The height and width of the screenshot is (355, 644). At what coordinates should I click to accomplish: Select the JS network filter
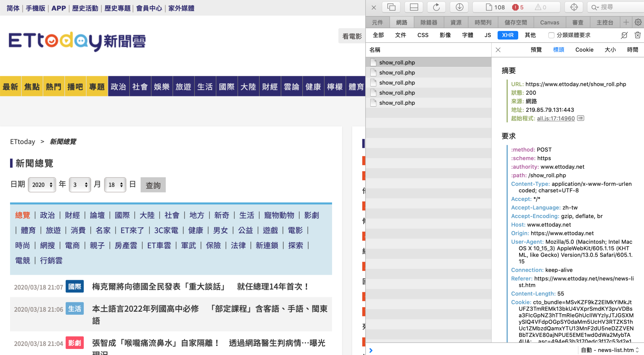tap(488, 35)
